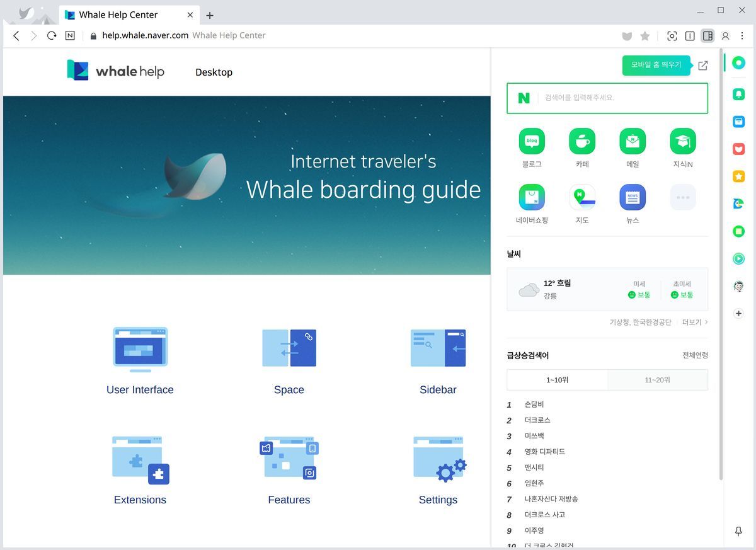
Task: Open trending keyword 미쓰백
Action: pos(534,436)
